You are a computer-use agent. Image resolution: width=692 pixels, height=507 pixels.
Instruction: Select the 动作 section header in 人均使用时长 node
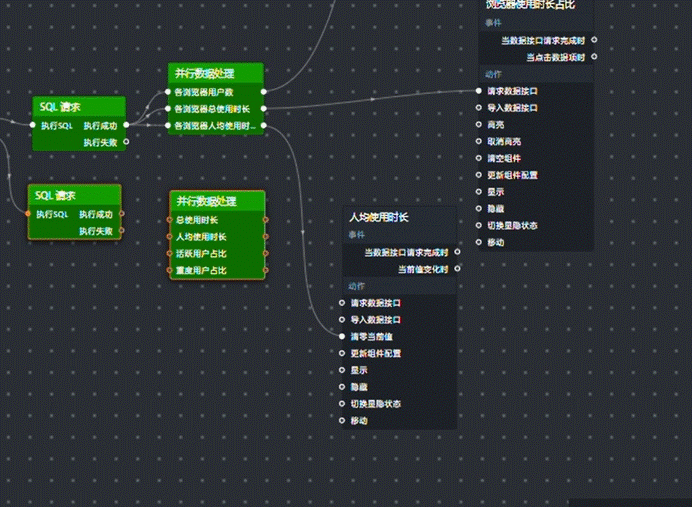click(x=357, y=286)
